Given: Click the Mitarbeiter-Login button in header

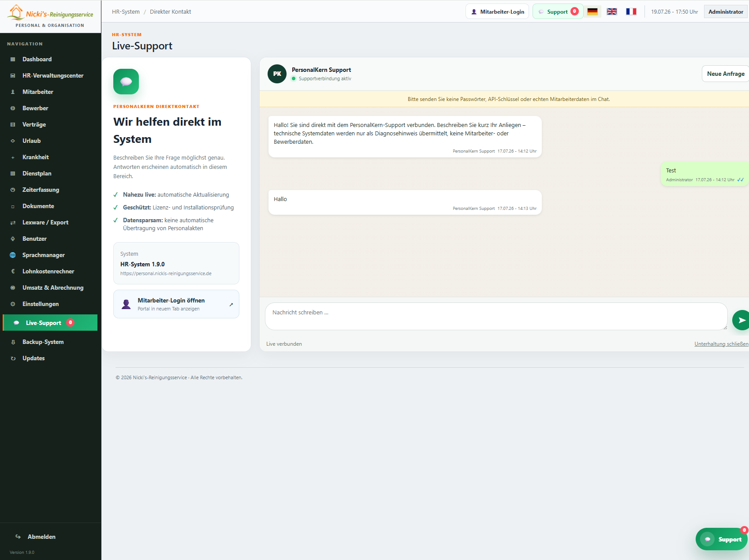Looking at the screenshot, I should 497,11.
